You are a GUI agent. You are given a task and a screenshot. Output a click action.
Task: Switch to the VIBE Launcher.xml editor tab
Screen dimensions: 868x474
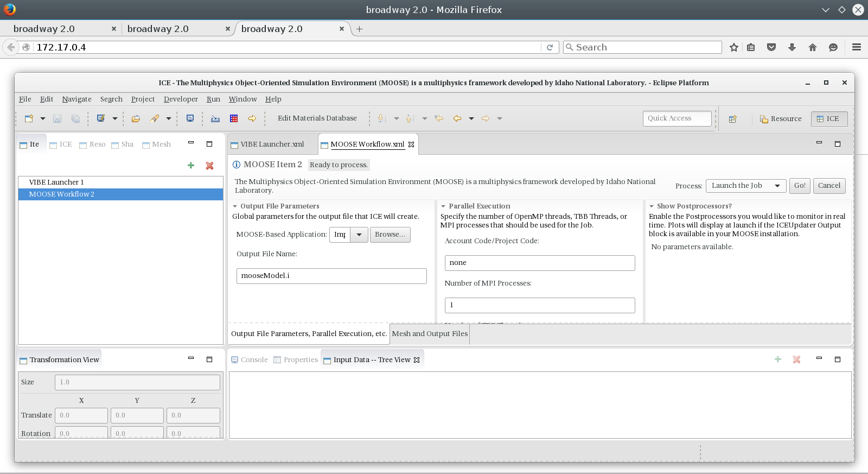[x=267, y=144]
